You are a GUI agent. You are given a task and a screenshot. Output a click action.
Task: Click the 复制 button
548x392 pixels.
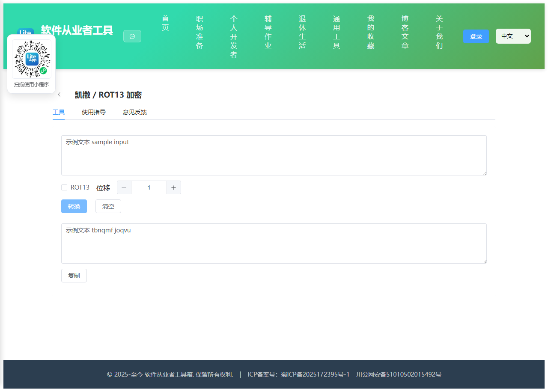(74, 276)
